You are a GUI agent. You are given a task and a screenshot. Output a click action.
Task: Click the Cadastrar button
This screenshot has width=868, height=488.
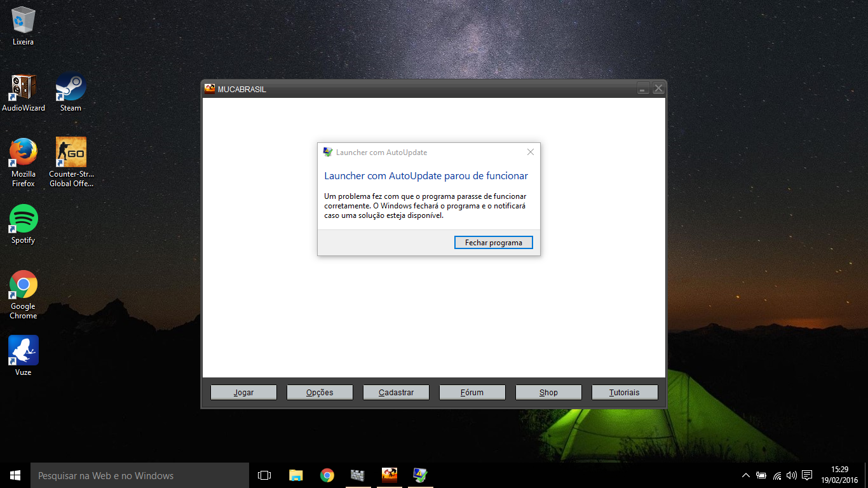click(x=396, y=393)
